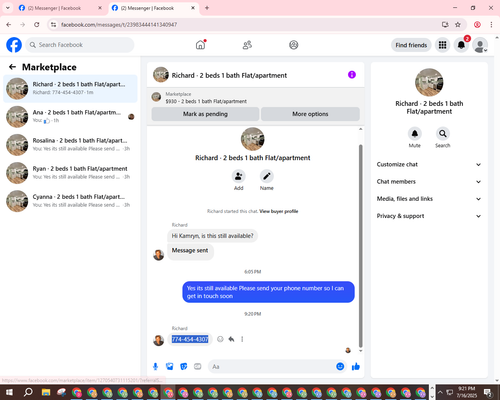Viewport: 500px width, 400px height.
Task: Click the taskbar clock showing 9:21 PM
Action: [x=467, y=392]
